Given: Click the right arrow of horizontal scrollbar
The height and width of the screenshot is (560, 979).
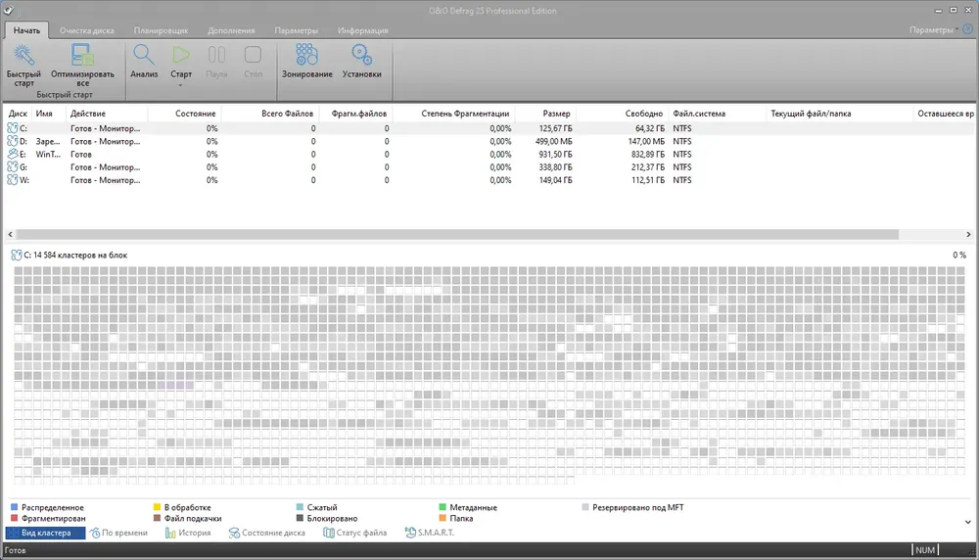Looking at the screenshot, I should click(968, 234).
